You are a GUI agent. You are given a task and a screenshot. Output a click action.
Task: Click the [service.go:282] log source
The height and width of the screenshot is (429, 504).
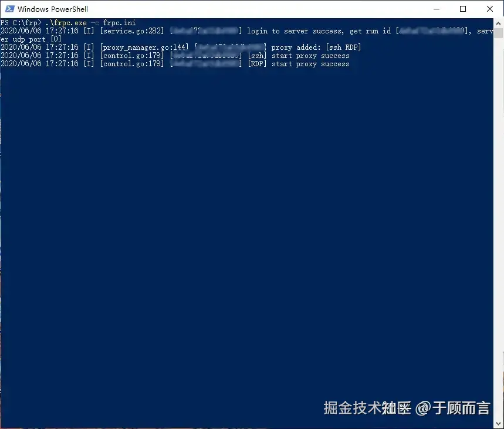[x=132, y=31]
